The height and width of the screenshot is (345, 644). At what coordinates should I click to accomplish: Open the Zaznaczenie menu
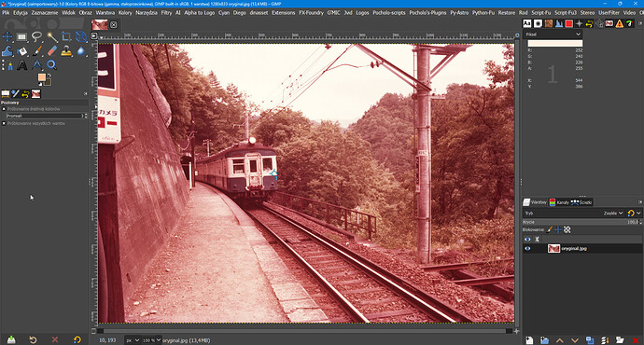pyautogui.click(x=45, y=13)
